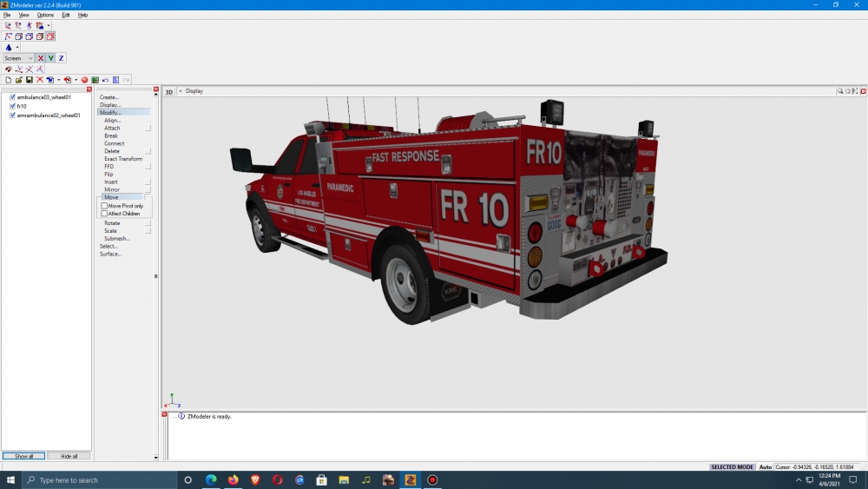Expand the Display... command group
The image size is (868, 489).
coord(110,105)
